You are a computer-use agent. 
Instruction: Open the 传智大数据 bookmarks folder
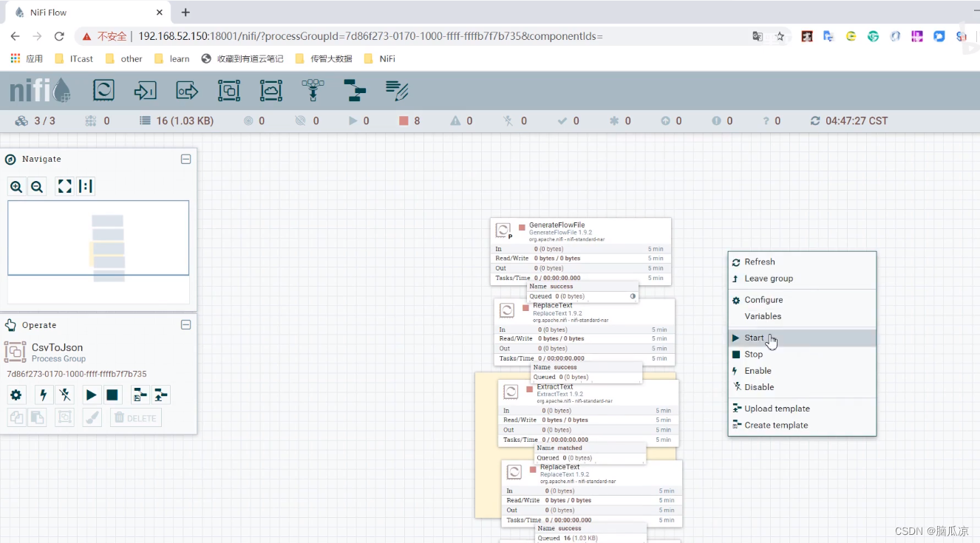[x=324, y=58]
